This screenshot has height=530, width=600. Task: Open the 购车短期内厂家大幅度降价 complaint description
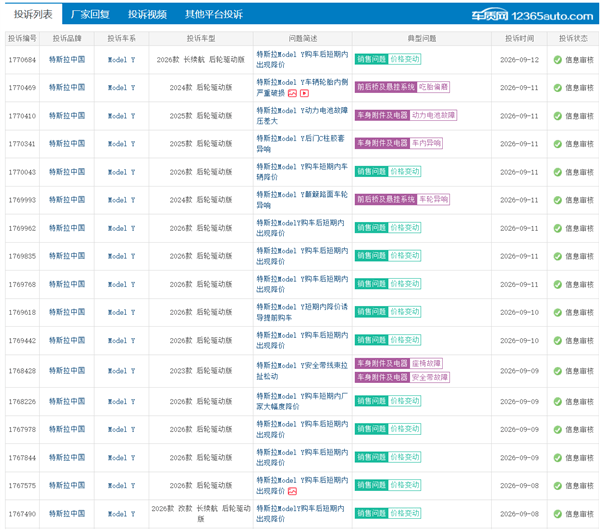tap(302, 401)
